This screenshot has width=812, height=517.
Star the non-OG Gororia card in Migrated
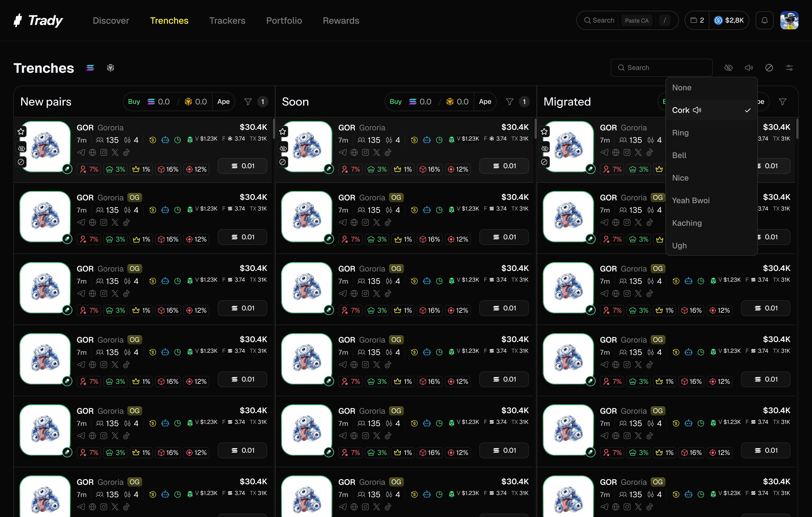544,131
